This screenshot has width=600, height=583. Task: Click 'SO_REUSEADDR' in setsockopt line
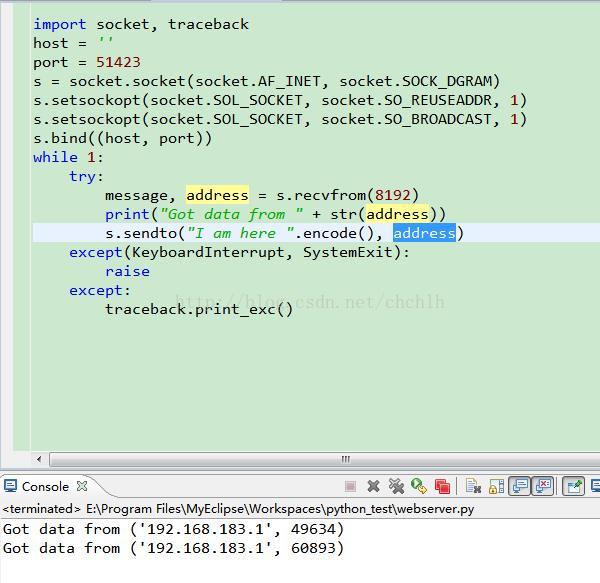pyautogui.click(x=438, y=100)
